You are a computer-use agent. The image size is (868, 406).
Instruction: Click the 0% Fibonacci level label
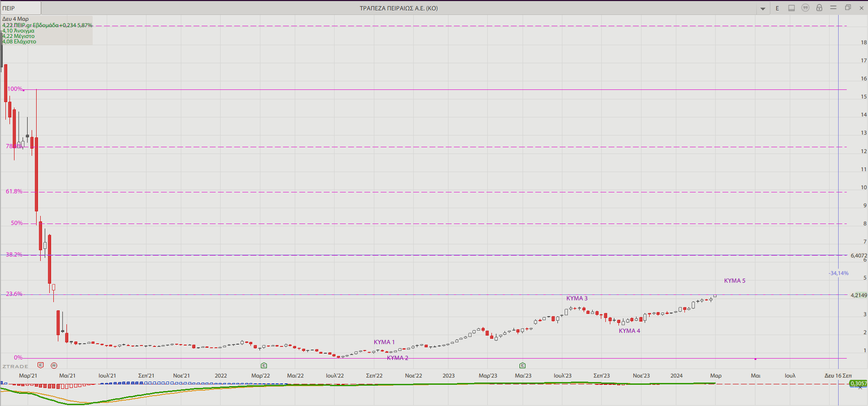(x=18, y=358)
